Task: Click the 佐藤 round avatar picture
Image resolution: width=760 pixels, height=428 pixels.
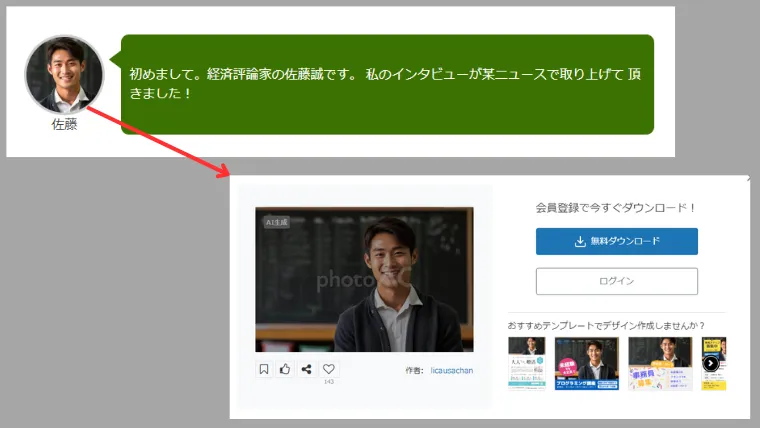Action: 64,75
